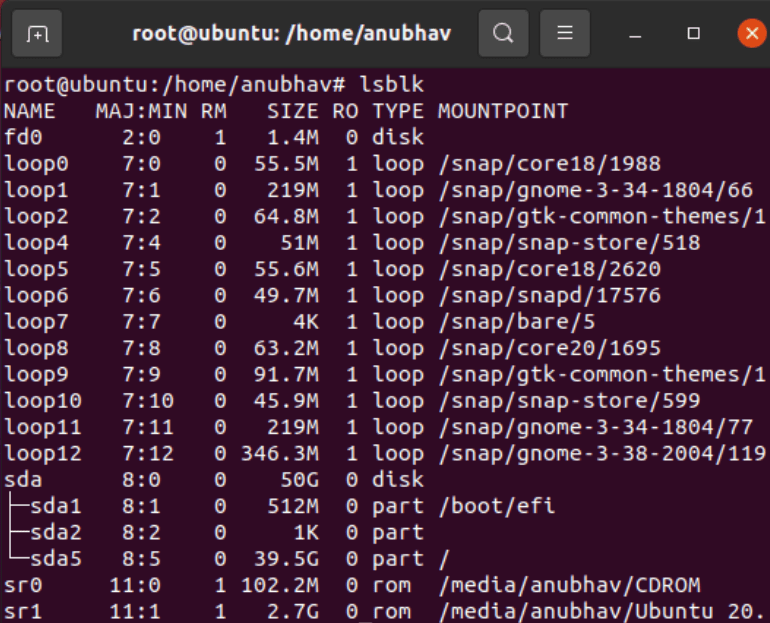Image resolution: width=770 pixels, height=623 pixels.
Task: Open the hamburger menu
Action: 565,34
